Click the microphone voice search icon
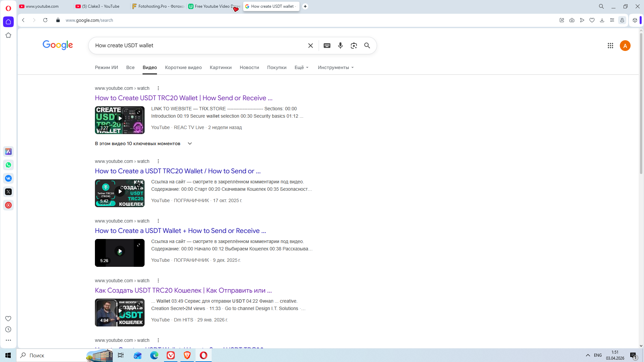 pos(340,46)
